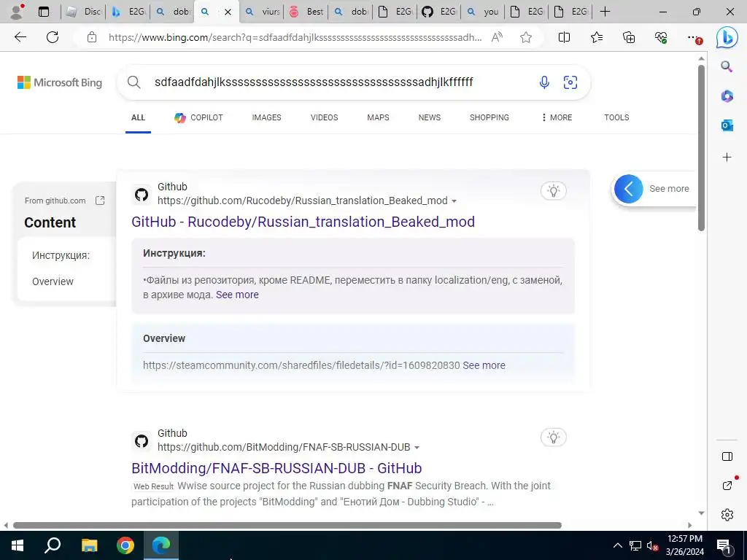Switch to MAPS tab
This screenshot has width=747, height=560.
pos(378,117)
